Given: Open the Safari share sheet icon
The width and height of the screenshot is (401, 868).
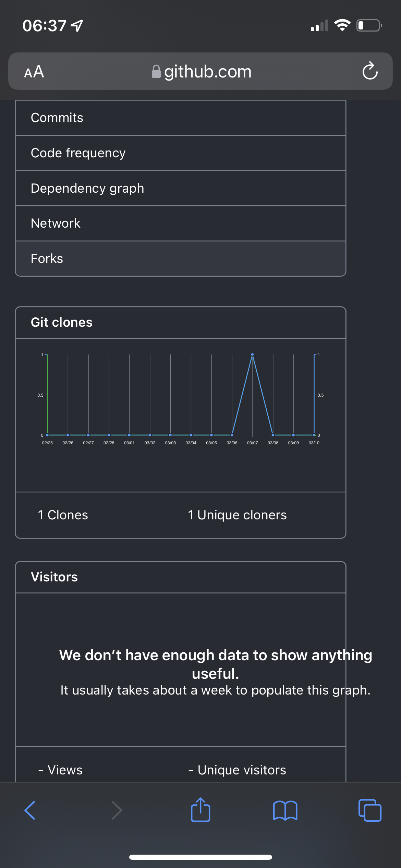Looking at the screenshot, I should pos(200,810).
